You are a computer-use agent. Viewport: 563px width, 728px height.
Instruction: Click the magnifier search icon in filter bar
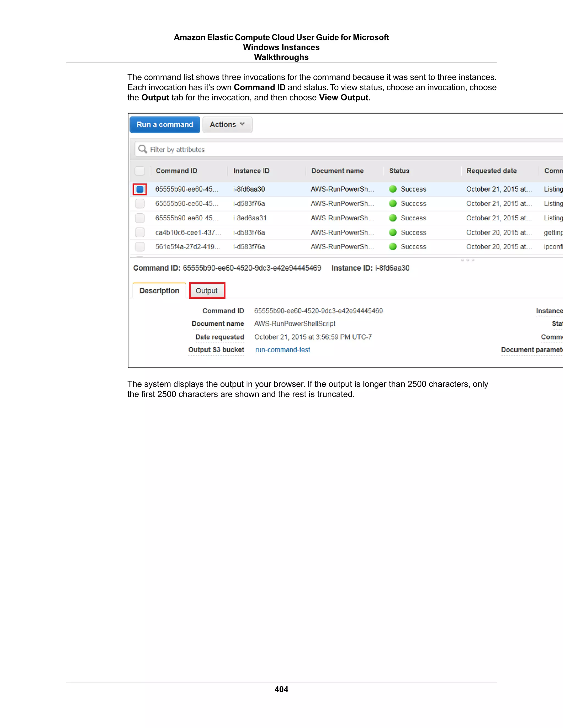click(x=142, y=149)
